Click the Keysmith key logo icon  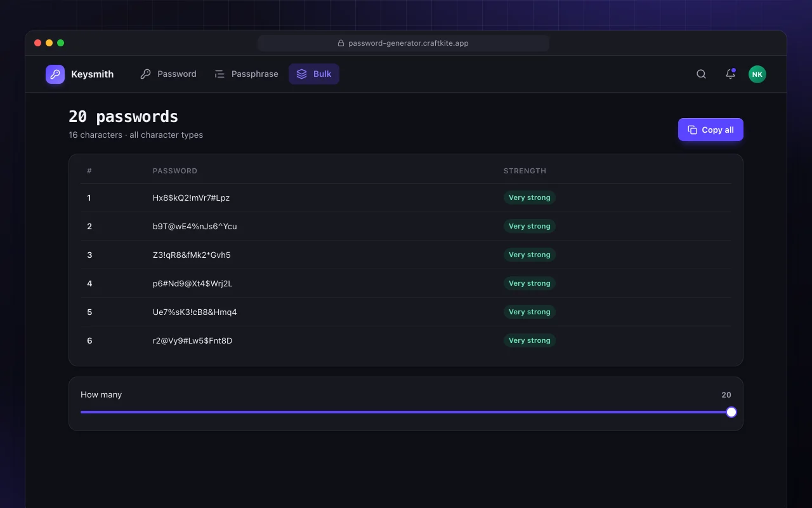(55, 74)
